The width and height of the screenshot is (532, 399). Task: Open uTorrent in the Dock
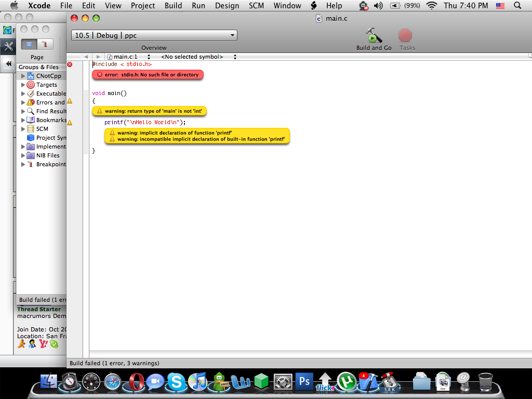[346, 382]
